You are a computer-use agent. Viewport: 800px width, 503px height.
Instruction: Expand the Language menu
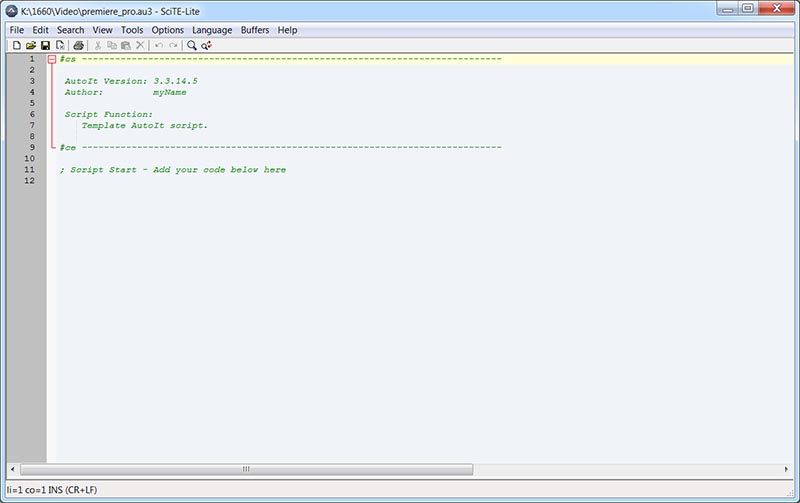click(212, 30)
